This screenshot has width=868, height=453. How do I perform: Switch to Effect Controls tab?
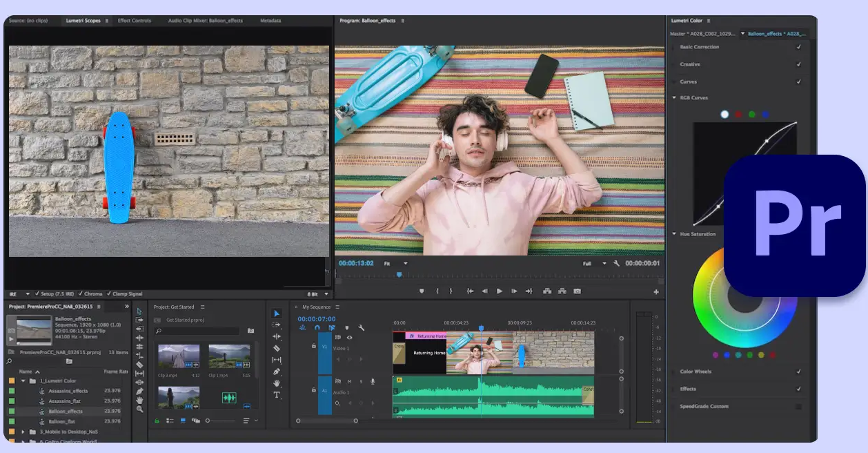click(135, 21)
